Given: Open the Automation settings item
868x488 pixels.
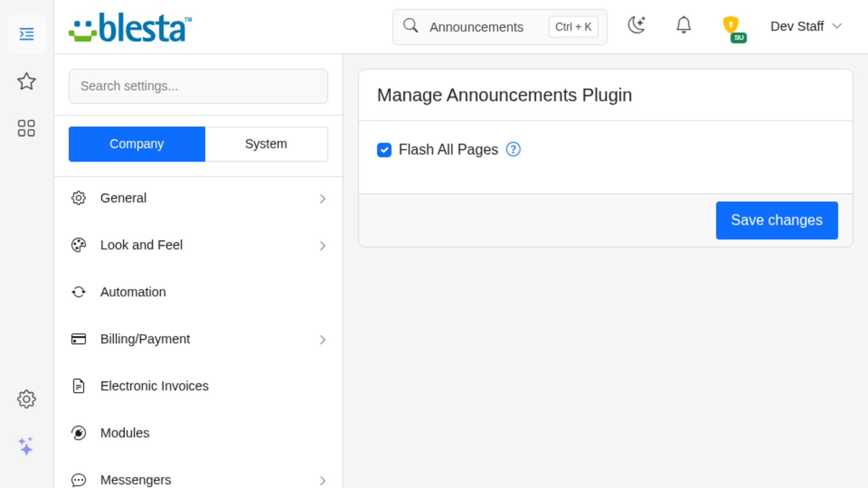Looking at the screenshot, I should pyautogui.click(x=198, y=292).
